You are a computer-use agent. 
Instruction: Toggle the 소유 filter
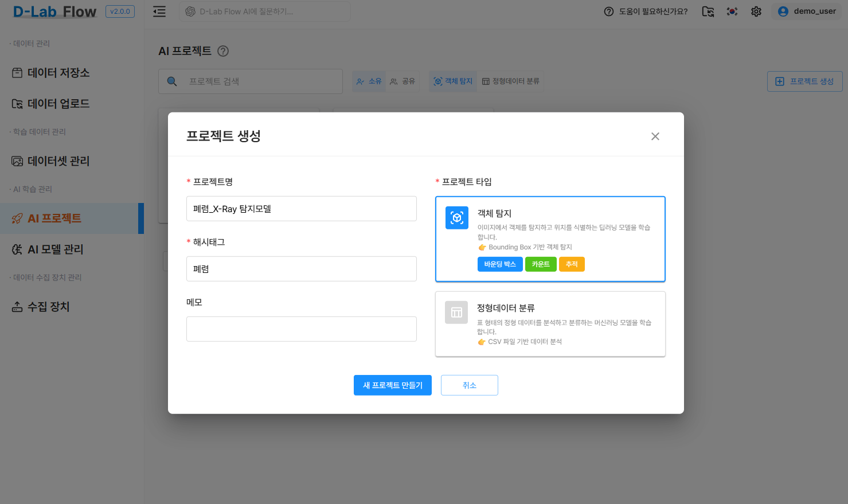tap(369, 81)
